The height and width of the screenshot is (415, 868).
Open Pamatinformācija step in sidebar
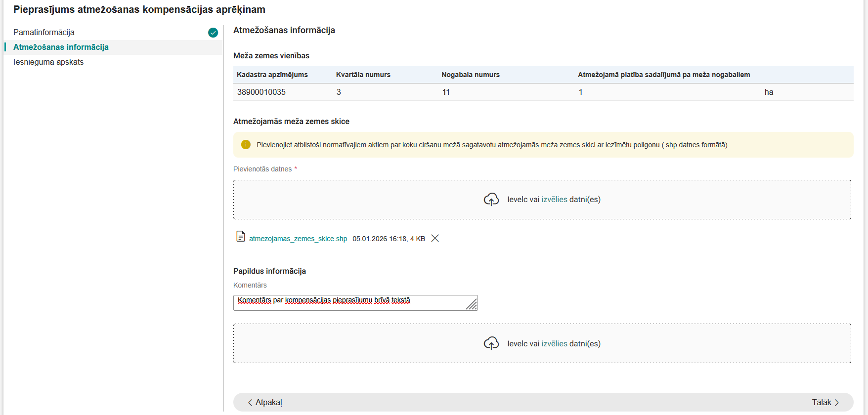coord(44,33)
